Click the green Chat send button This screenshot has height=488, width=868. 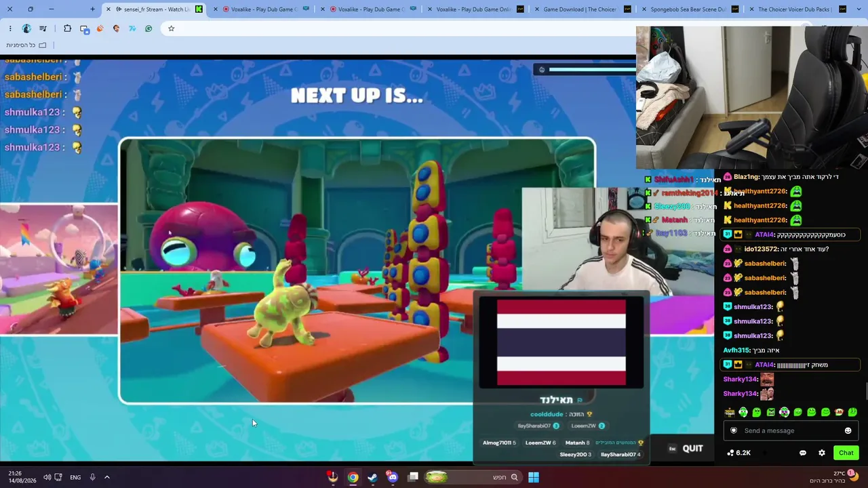click(x=846, y=453)
